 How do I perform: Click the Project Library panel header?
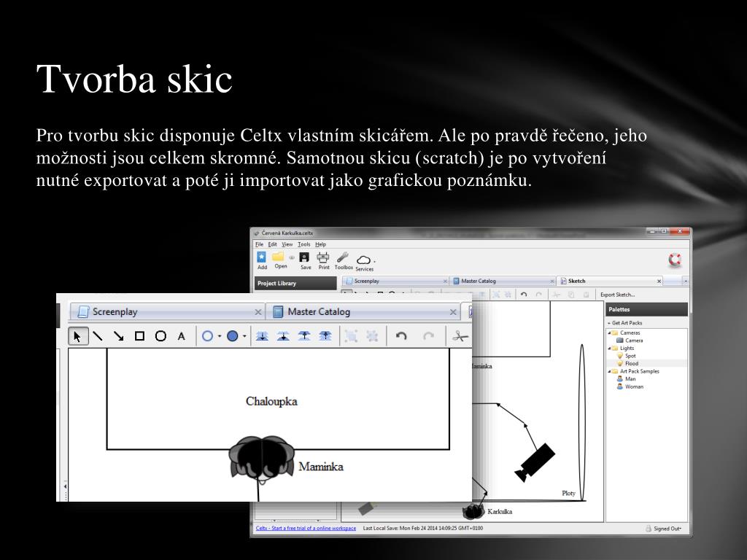(295, 284)
